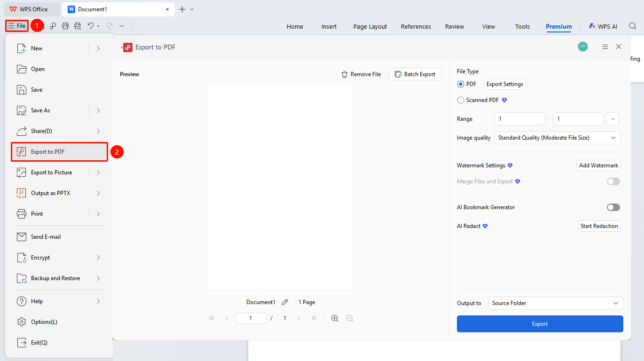
Task: Click the Print icon in quick access toolbar
Action: [65, 26]
